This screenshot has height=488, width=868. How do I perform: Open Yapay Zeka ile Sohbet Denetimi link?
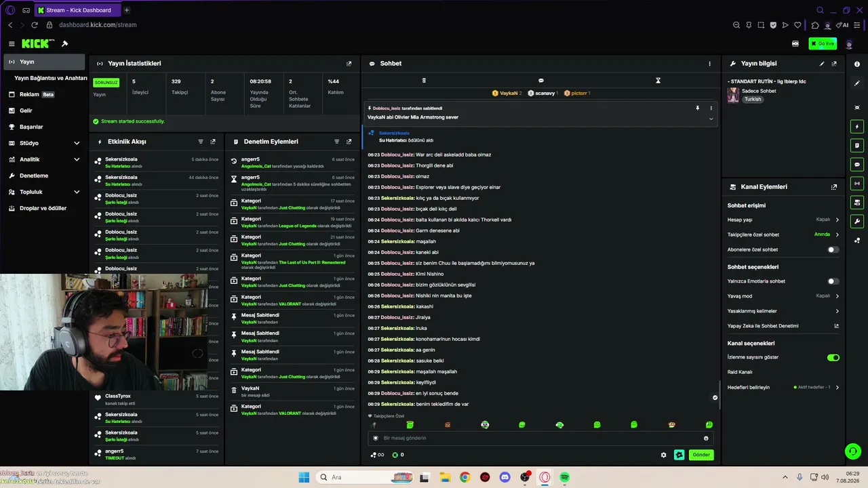coord(783,326)
